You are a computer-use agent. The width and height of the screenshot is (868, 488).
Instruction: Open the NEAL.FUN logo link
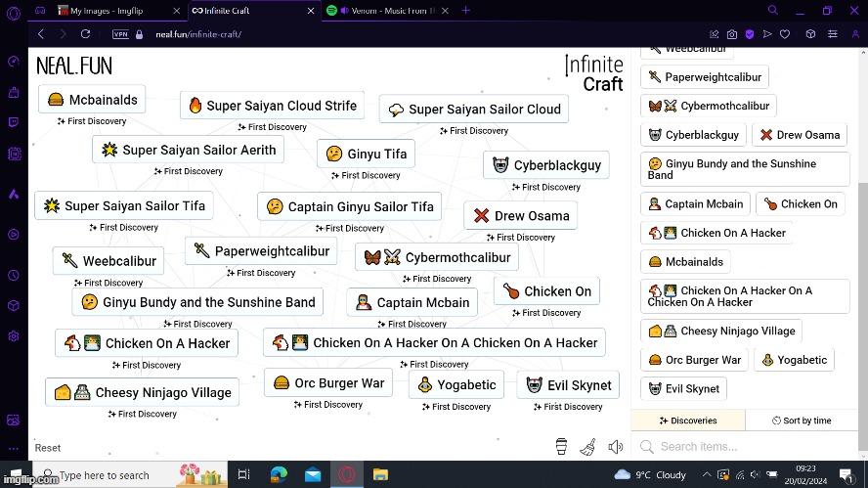coord(74,67)
